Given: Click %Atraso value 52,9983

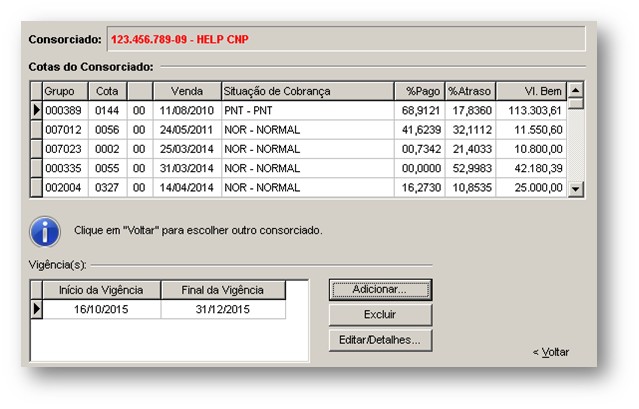Looking at the screenshot, I should [470, 168].
